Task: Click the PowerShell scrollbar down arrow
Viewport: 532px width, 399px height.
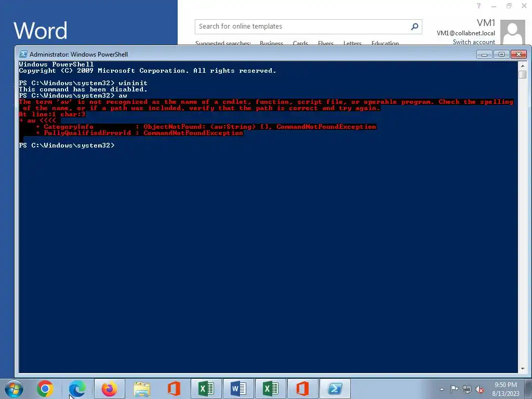Action: tap(523, 368)
